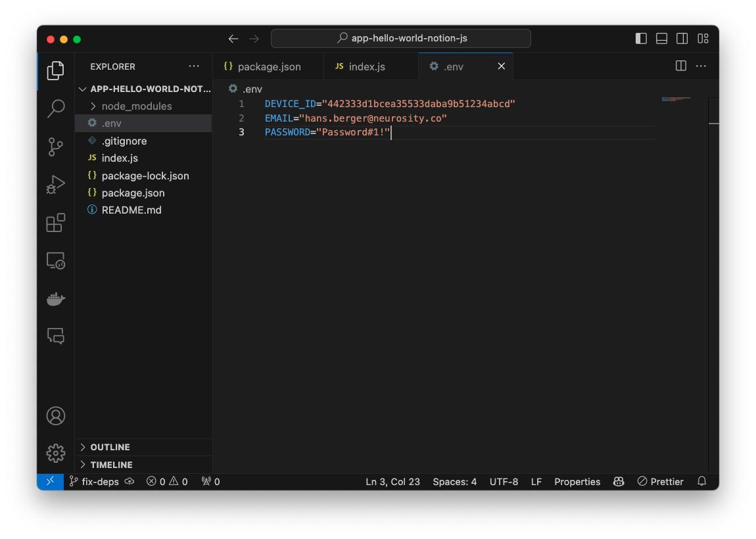Screen dimensions: 756x539
Task: Toggle the bottom panel layout button
Action: (661, 39)
